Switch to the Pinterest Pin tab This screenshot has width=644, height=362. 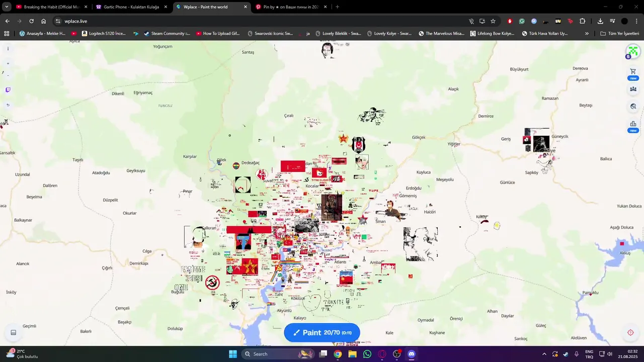(x=292, y=7)
